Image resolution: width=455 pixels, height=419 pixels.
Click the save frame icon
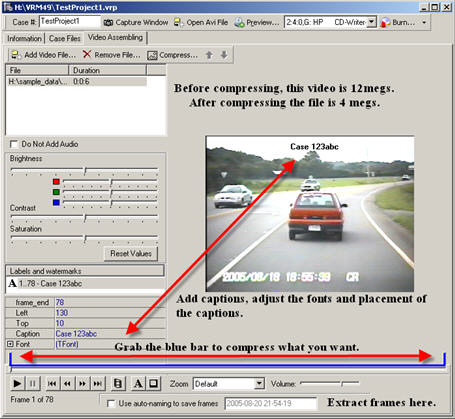[x=118, y=384]
